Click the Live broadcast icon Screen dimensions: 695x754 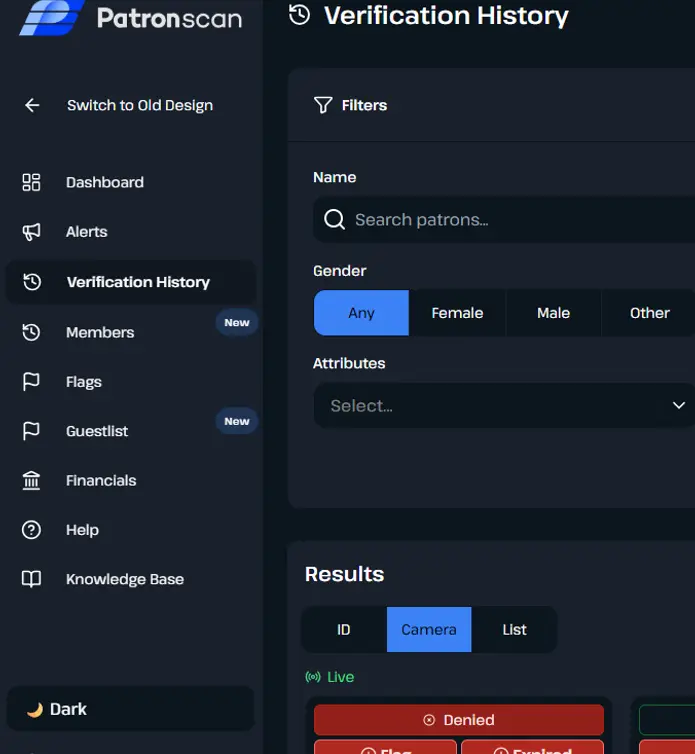313,677
